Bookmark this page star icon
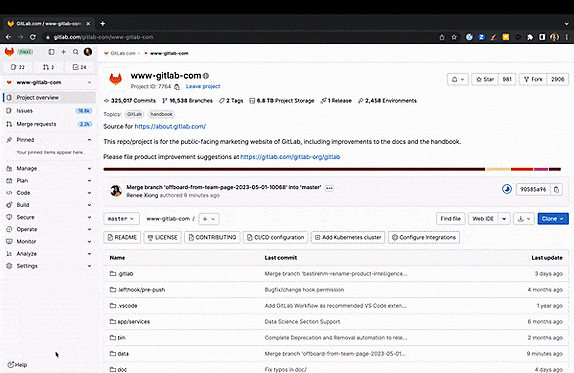574x373 pixels. click(x=454, y=37)
